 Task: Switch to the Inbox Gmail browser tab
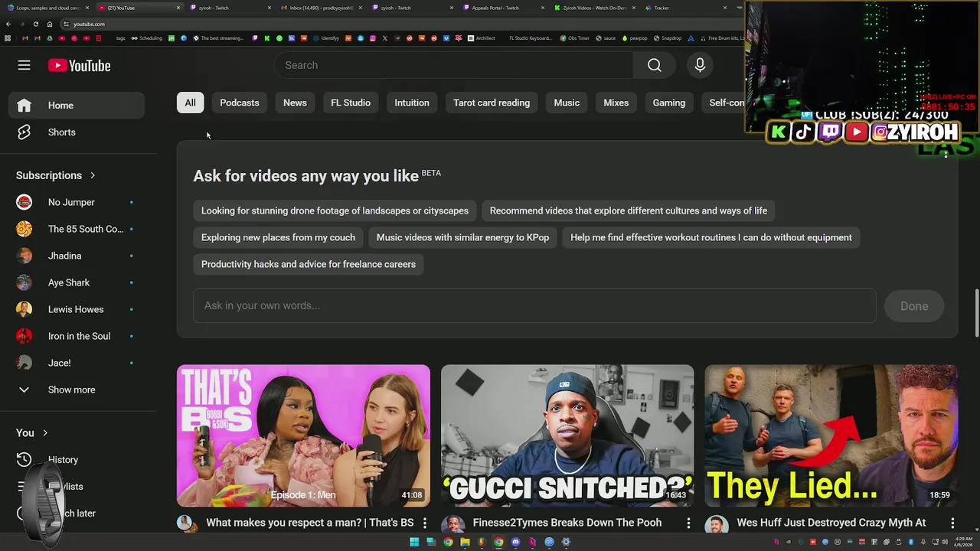pyautogui.click(x=322, y=8)
